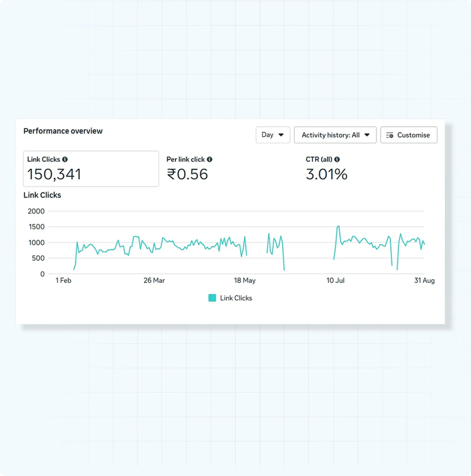
Task: Click the 150,341 link clicks value
Action: [x=54, y=174]
